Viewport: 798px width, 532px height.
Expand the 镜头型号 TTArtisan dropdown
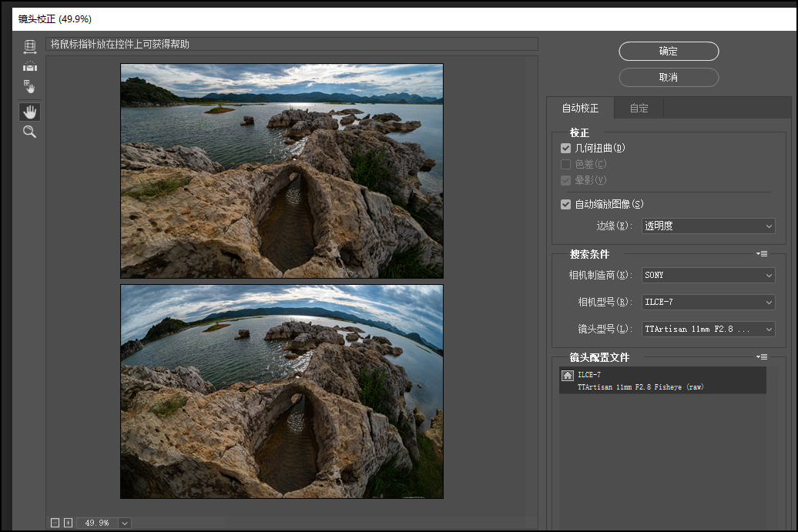pos(708,329)
